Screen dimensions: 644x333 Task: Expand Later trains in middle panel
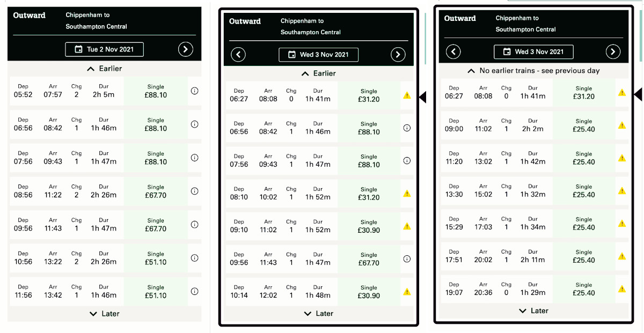[x=319, y=314]
